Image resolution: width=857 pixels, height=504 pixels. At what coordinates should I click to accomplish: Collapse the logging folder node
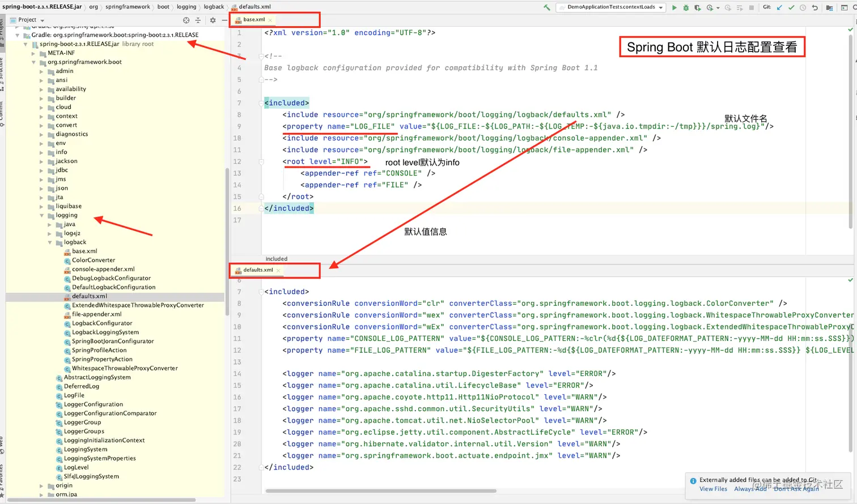[42, 215]
